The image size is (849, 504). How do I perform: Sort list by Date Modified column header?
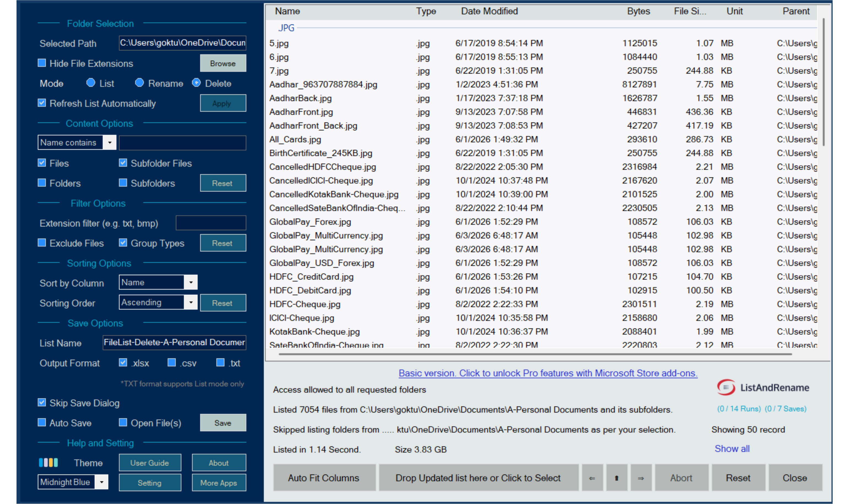pyautogui.click(x=489, y=11)
